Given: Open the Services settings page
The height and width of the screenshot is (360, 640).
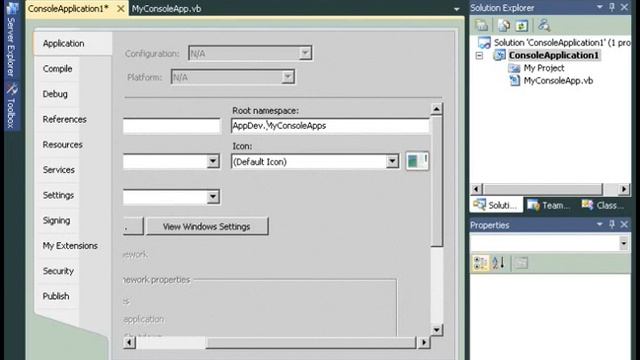Looking at the screenshot, I should [59, 170].
